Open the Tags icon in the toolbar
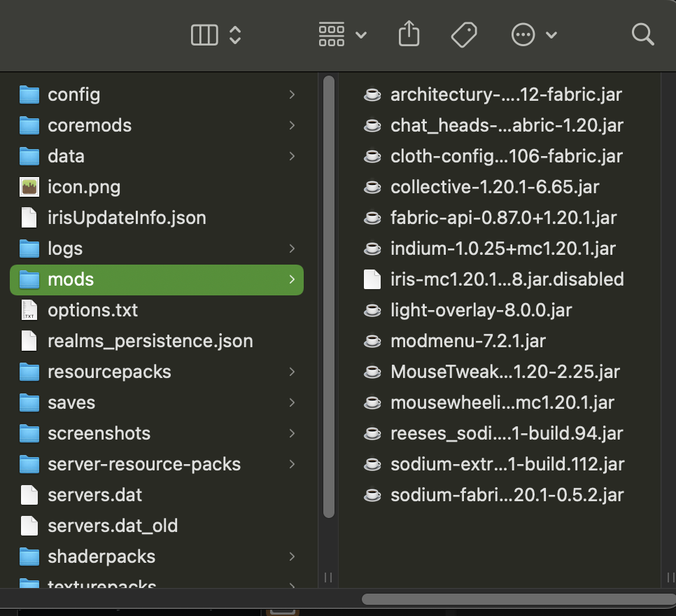Screen dimensions: 676x616 click(x=464, y=34)
